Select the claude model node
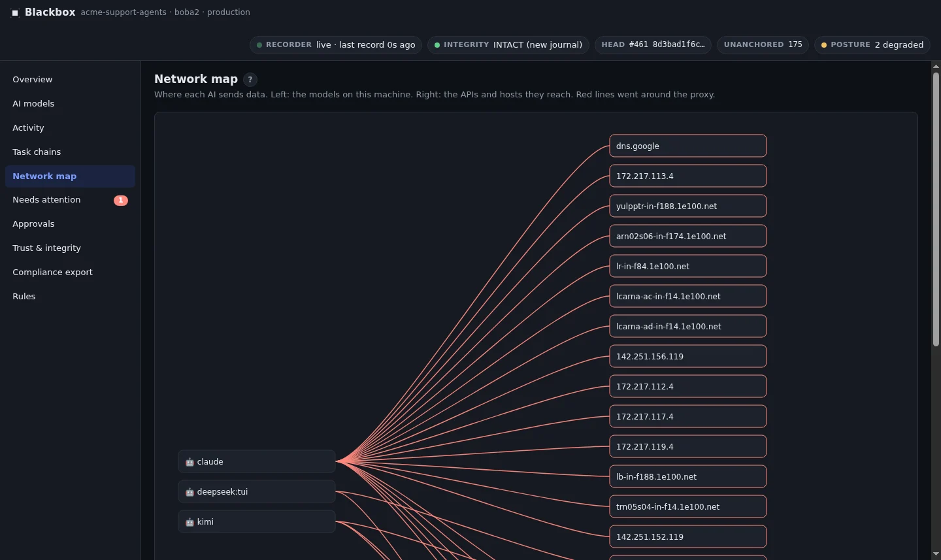941x560 pixels. click(x=257, y=462)
